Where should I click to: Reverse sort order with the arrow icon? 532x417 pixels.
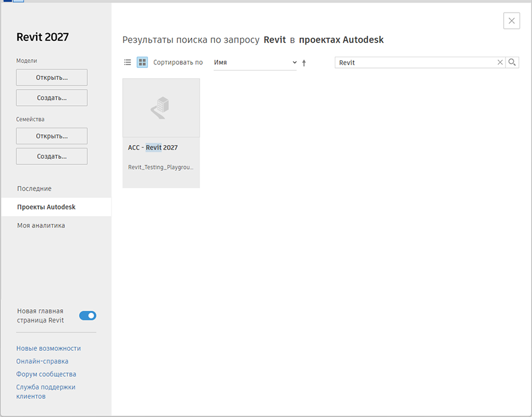click(304, 63)
